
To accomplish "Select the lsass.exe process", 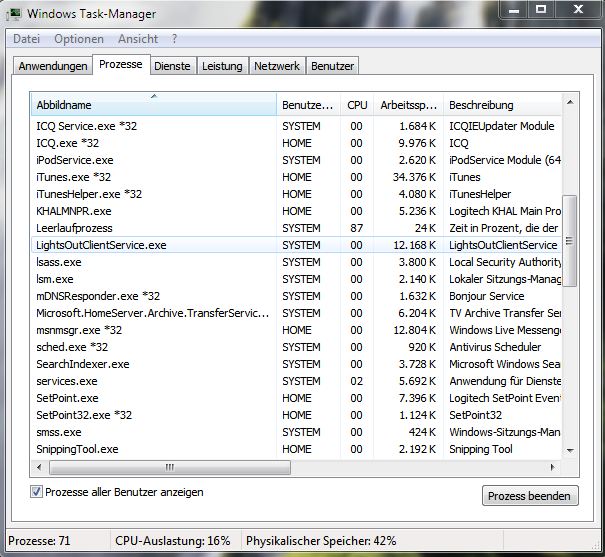I will pos(296,262).
